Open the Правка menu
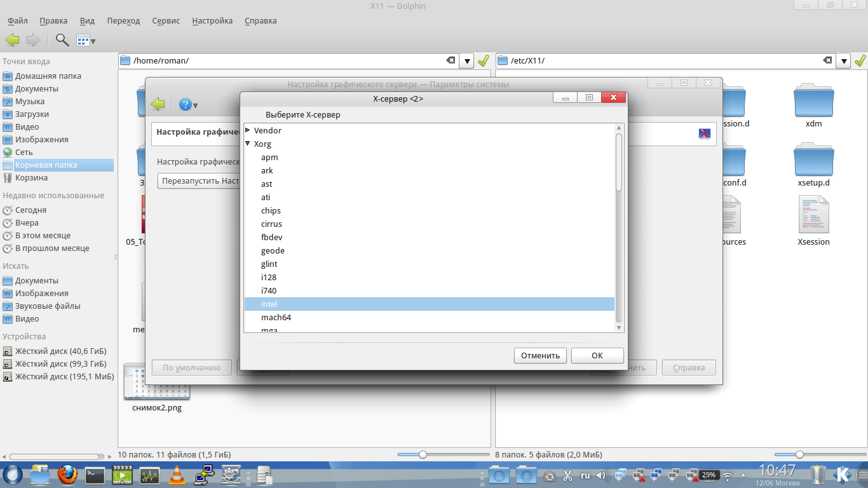Screen dimensions: 868x488 click(53, 21)
